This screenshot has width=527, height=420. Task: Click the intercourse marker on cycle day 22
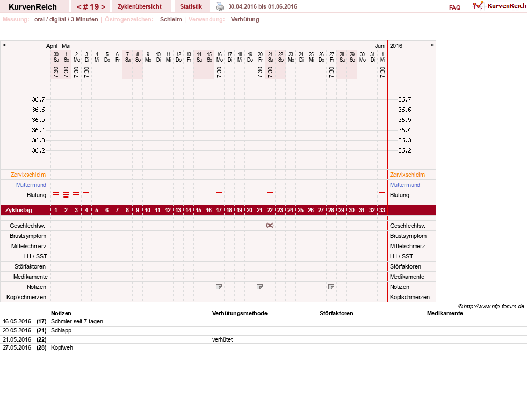click(x=270, y=226)
